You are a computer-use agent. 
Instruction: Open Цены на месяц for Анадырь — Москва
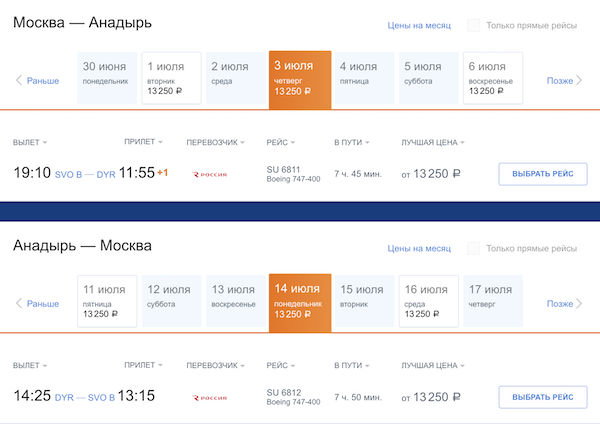[x=421, y=249]
